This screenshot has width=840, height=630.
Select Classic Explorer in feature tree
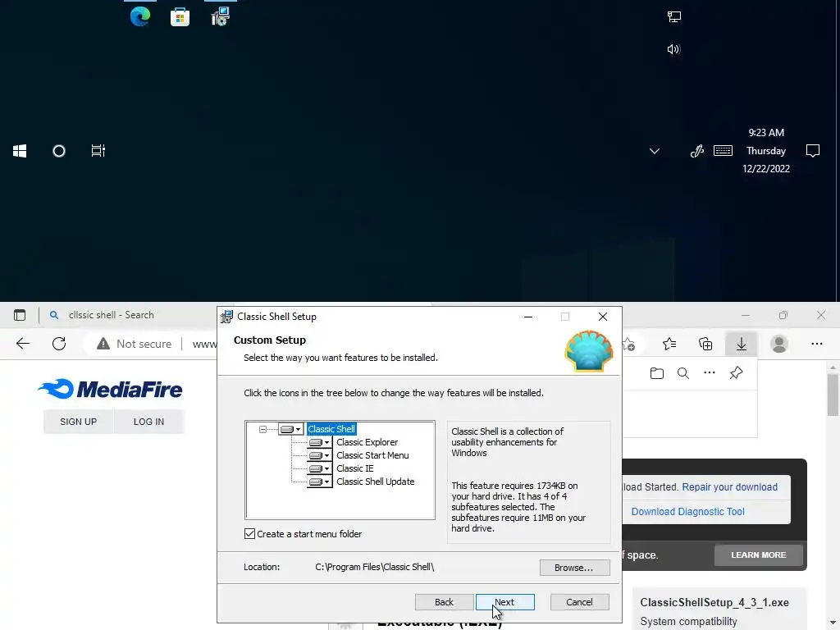(x=367, y=442)
